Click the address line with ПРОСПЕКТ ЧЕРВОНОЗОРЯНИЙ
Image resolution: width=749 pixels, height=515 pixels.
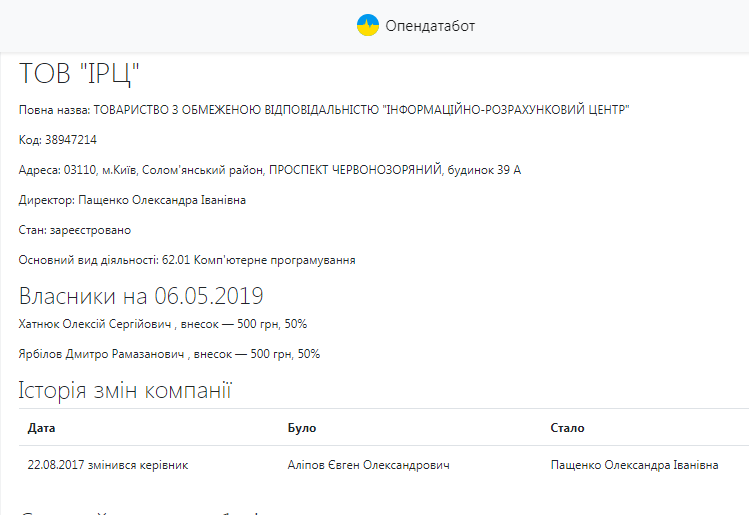(269, 170)
